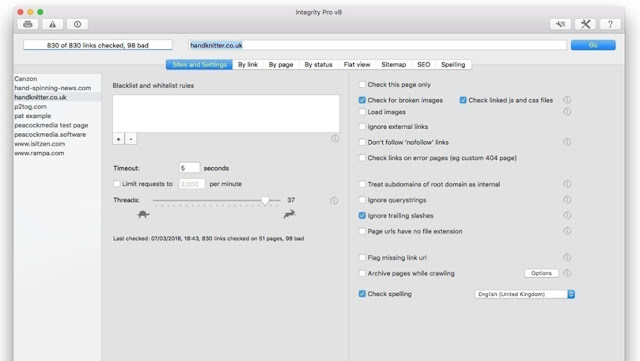640x361 pixels.
Task: Click info icon beside Archive pages Options button
Action: (567, 273)
